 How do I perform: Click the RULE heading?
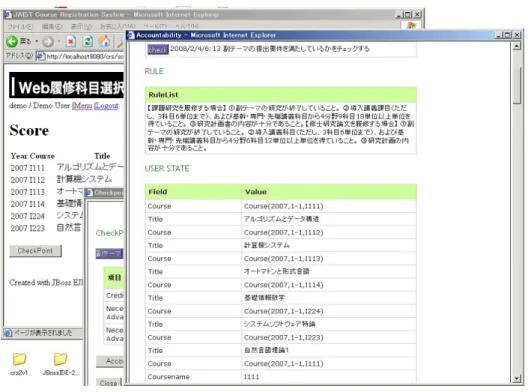(154, 71)
